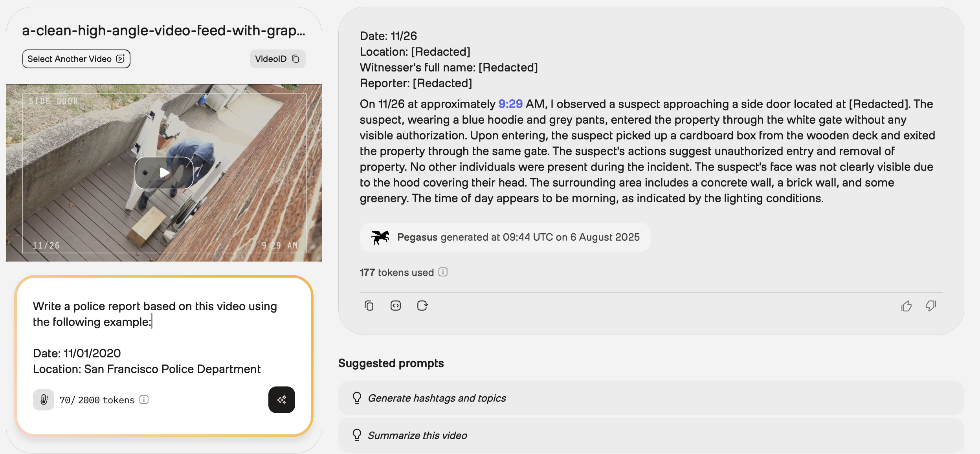The width and height of the screenshot is (980, 454).
Task: Click the thumbs down icon
Action: tap(930, 306)
